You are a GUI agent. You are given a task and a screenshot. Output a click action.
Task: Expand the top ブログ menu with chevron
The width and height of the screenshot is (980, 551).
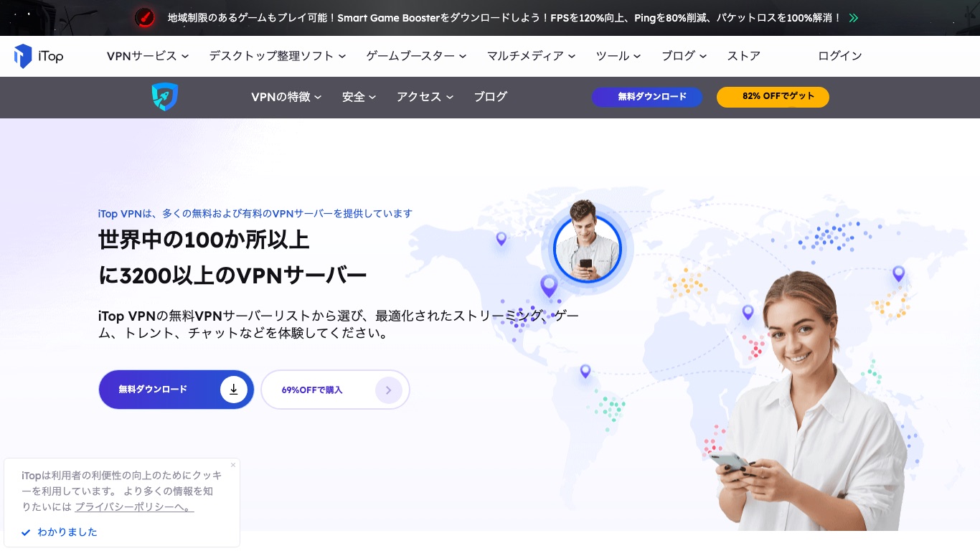684,56
